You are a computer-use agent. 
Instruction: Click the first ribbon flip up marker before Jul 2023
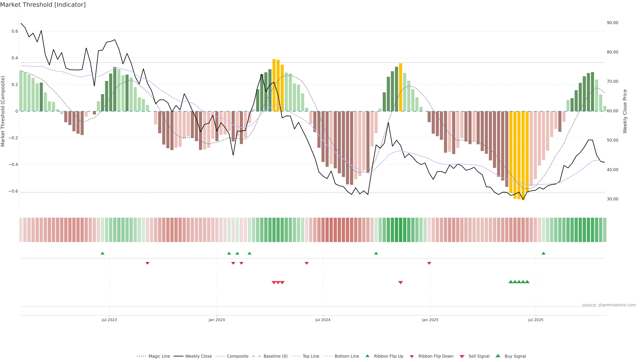pyautogui.click(x=102, y=253)
